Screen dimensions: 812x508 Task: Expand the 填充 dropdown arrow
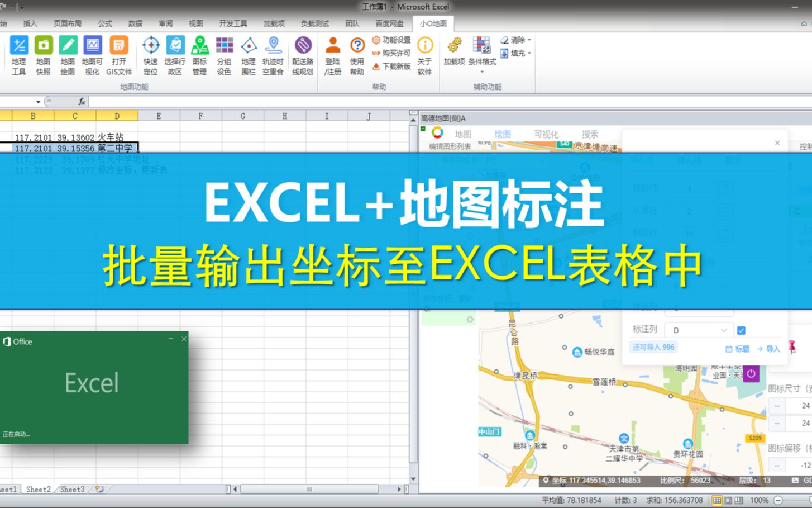529,54
